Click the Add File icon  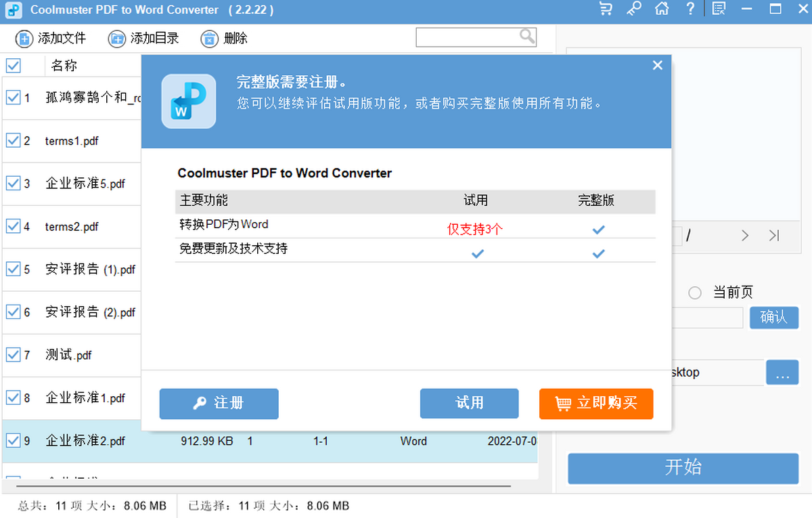[24, 39]
